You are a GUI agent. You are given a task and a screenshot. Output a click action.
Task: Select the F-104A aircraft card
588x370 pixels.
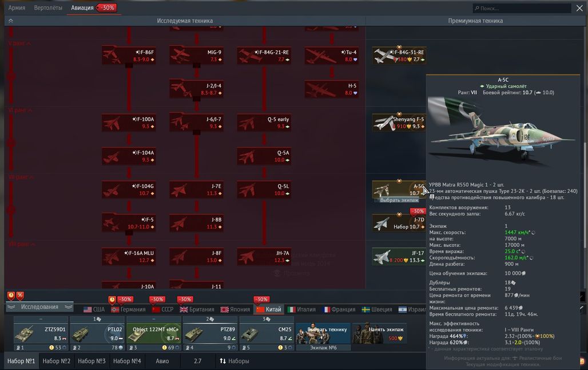coord(129,156)
